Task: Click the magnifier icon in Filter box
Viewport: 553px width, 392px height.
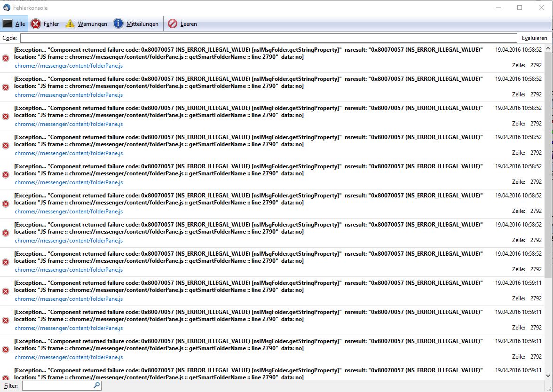Action: 97,385
